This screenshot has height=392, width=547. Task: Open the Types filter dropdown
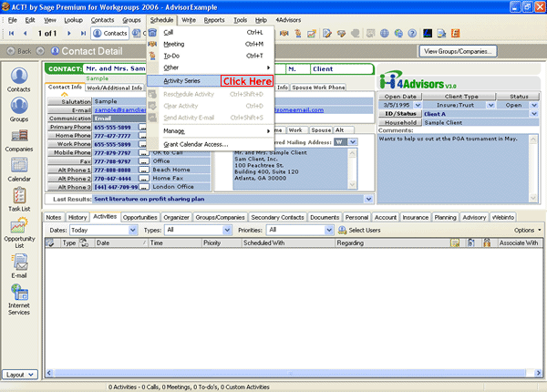tap(227, 230)
